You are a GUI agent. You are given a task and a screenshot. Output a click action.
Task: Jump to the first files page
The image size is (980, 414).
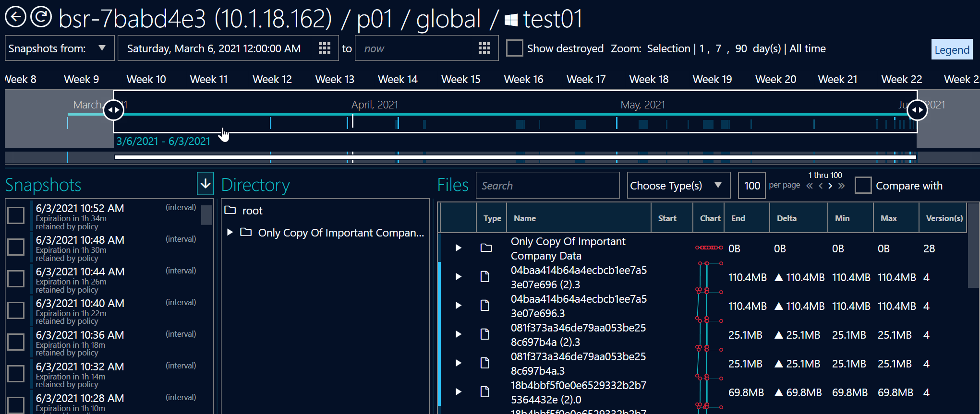(x=810, y=186)
